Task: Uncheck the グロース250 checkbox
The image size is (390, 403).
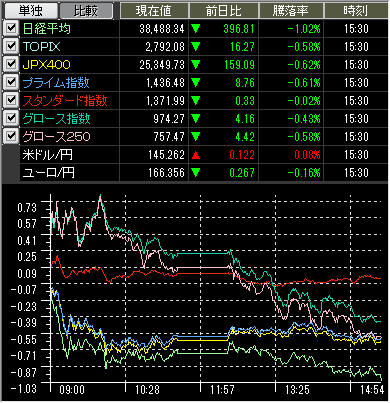Action: tap(11, 136)
